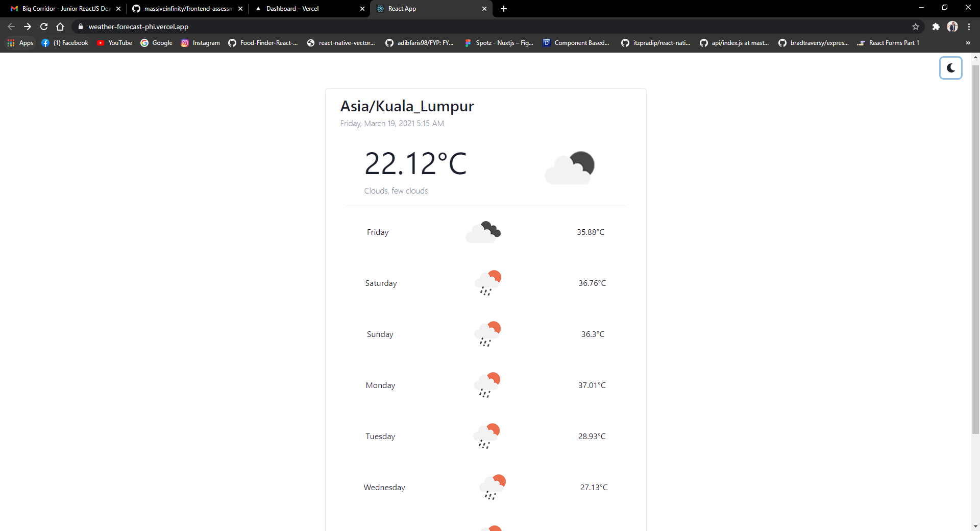The image size is (980, 531).
Task: Click the site security padlock icon
Action: pyautogui.click(x=80, y=27)
